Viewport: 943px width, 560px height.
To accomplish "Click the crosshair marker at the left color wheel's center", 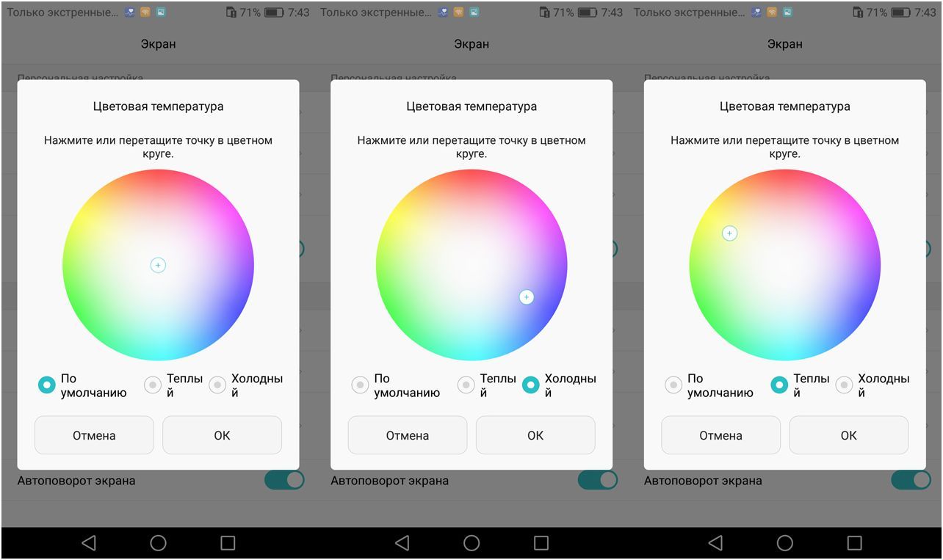I will point(158,265).
